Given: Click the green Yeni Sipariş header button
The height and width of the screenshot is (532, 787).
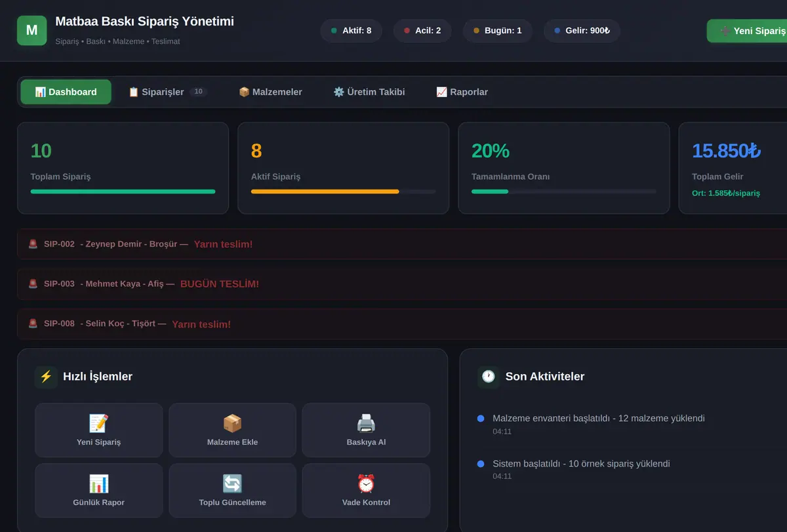Looking at the screenshot, I should [x=747, y=31].
